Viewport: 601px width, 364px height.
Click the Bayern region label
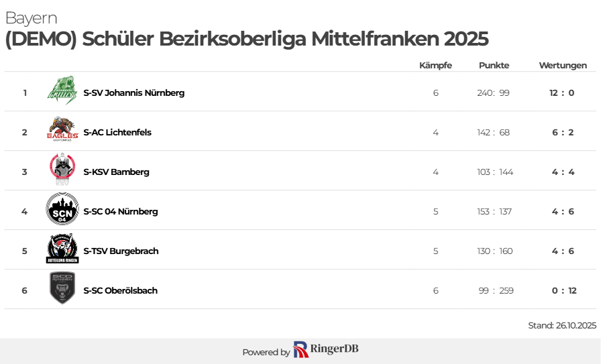31,18
